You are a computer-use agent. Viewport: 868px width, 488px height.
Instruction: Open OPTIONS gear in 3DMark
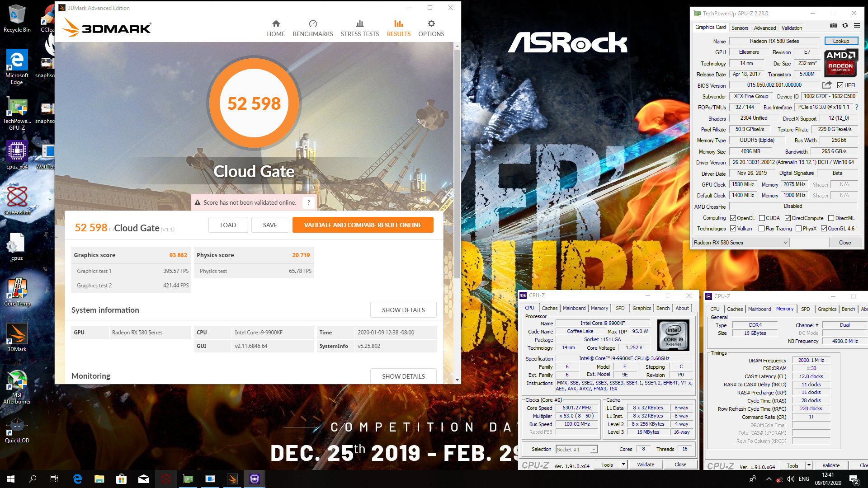[431, 28]
